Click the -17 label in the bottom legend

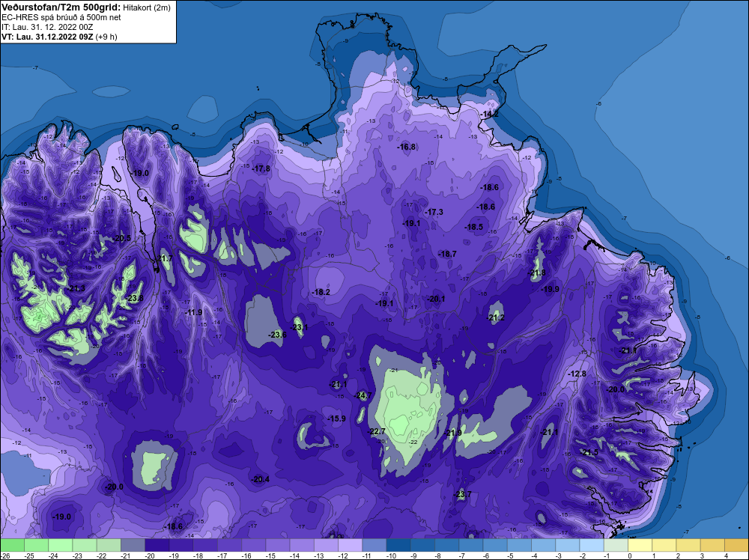click(x=222, y=556)
